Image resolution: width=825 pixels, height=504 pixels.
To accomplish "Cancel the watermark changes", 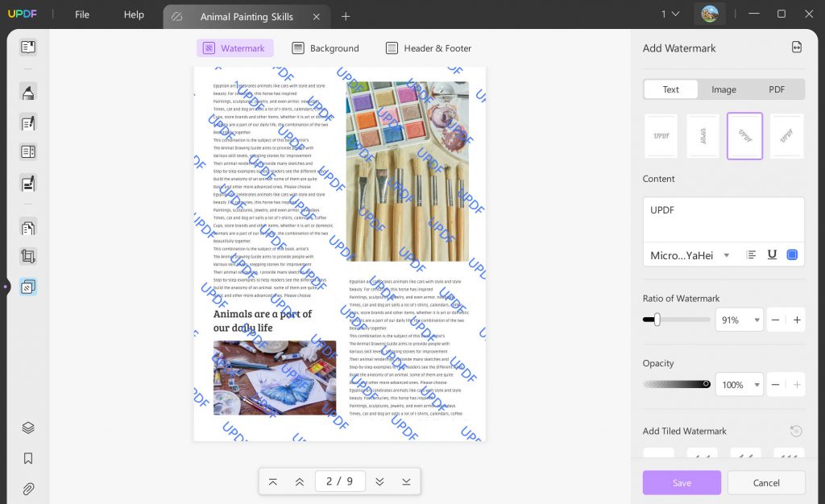I will point(766,482).
